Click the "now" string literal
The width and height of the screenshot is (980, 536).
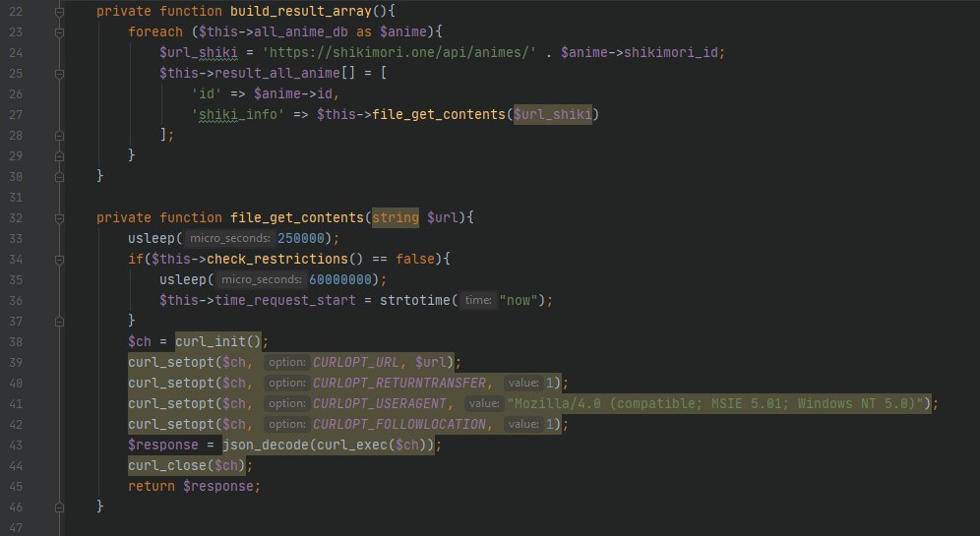(519, 301)
